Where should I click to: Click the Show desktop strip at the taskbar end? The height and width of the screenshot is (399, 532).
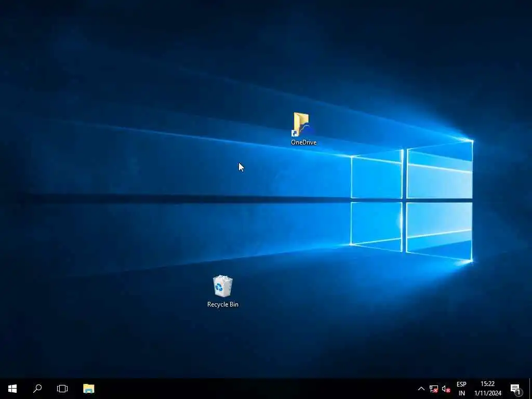pyautogui.click(x=530, y=389)
